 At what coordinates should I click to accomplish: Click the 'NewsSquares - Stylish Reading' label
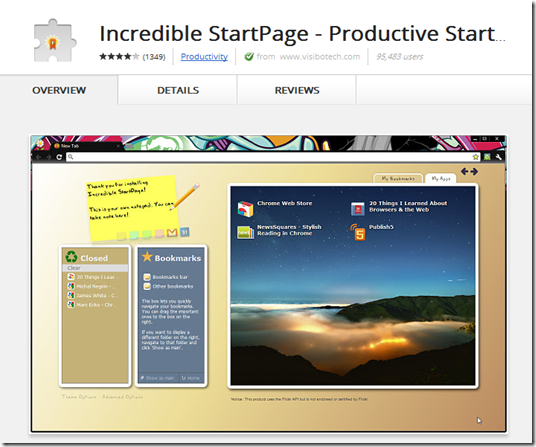coord(289,230)
